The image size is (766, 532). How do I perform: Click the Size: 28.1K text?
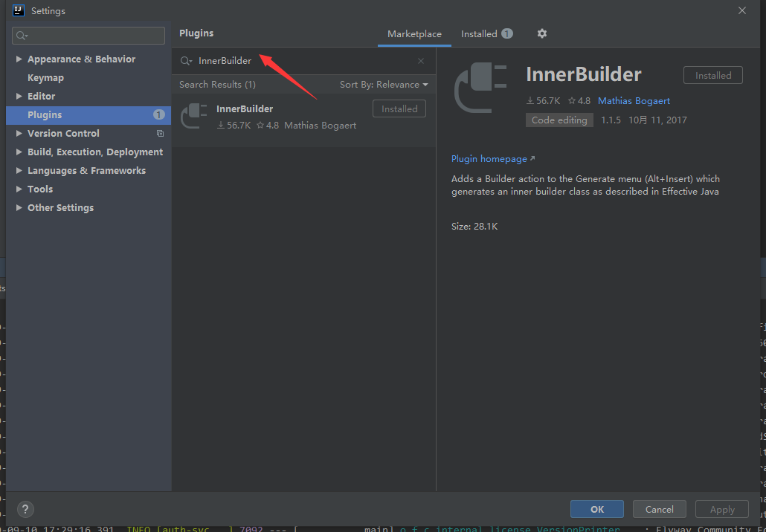[474, 227]
